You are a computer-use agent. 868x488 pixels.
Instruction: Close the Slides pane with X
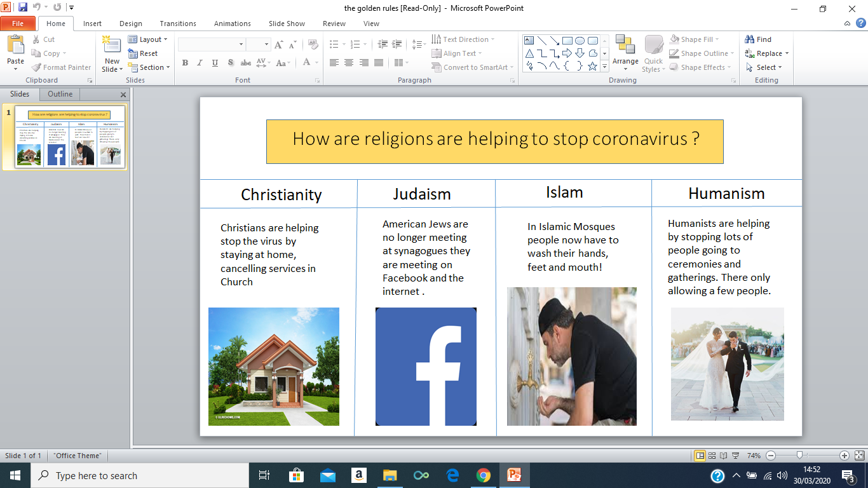[123, 95]
